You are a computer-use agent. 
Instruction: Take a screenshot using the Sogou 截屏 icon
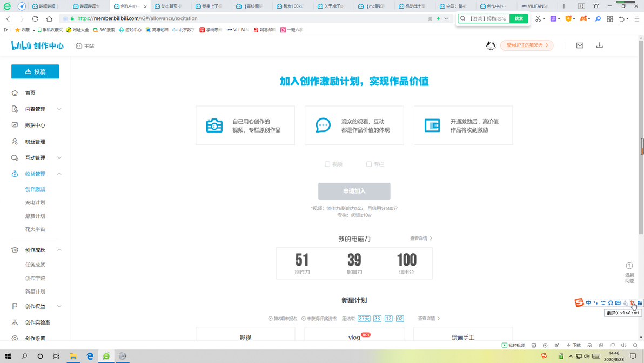click(632, 303)
